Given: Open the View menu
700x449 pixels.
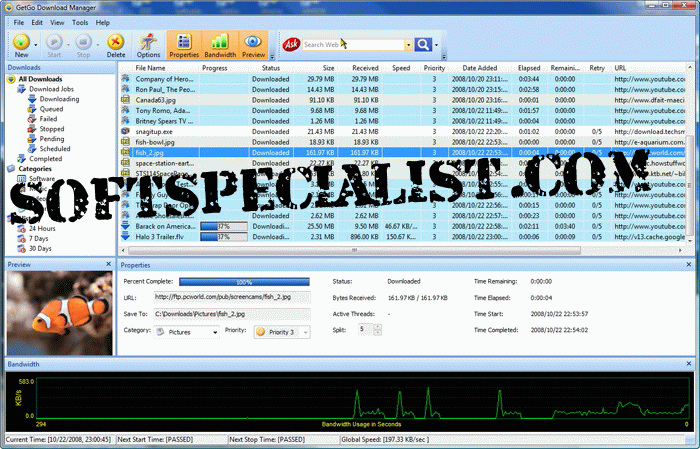Looking at the screenshot, I should [x=57, y=22].
